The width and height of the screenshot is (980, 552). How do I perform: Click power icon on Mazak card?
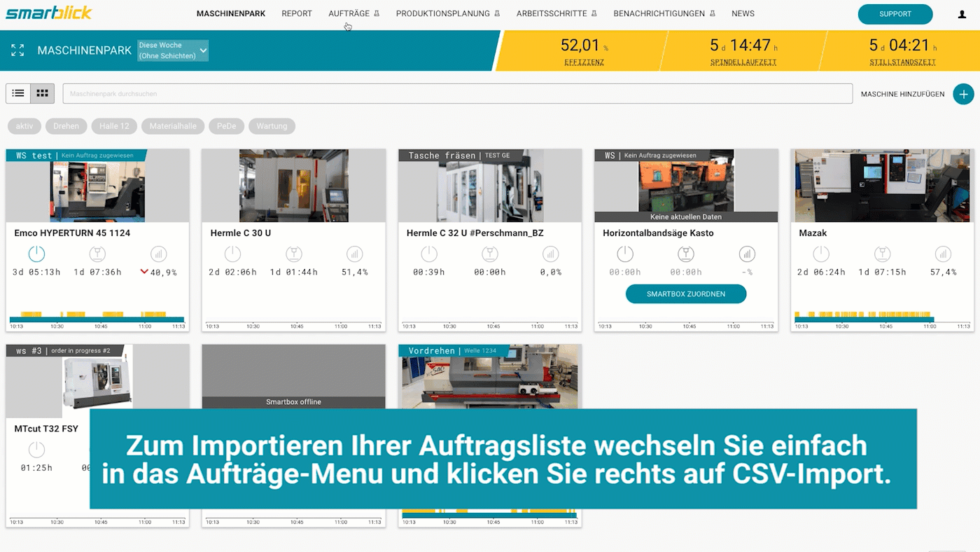(821, 254)
